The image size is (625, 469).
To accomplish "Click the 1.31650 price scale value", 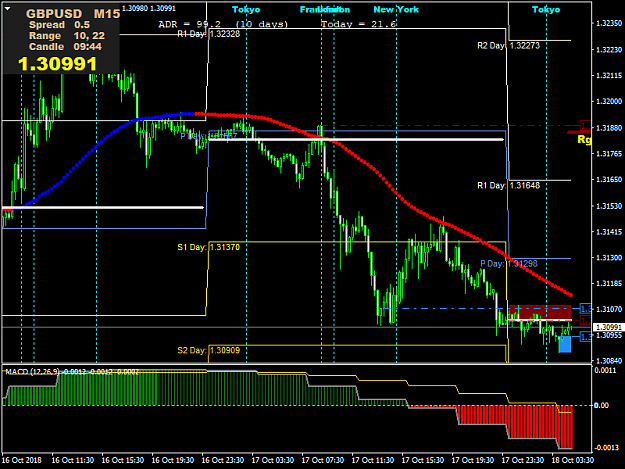I will [x=609, y=180].
